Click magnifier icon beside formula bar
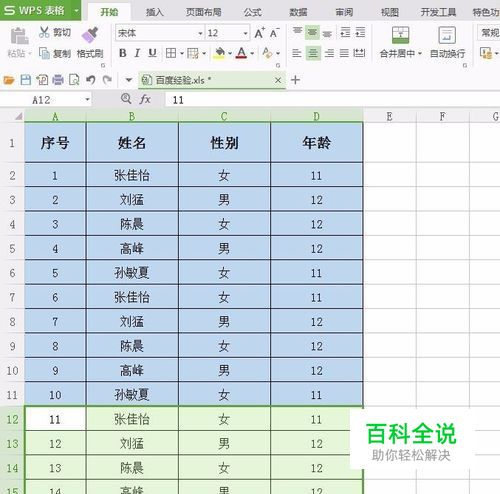 [126, 99]
